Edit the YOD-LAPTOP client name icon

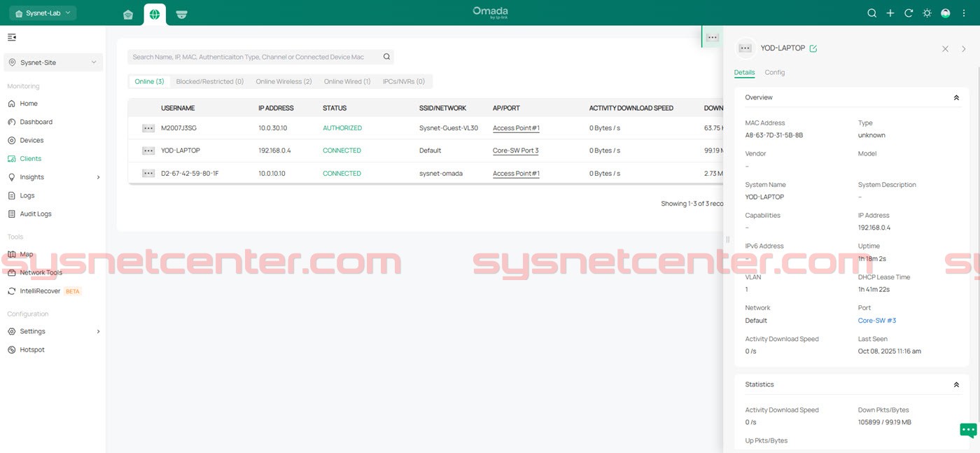pyautogui.click(x=813, y=48)
